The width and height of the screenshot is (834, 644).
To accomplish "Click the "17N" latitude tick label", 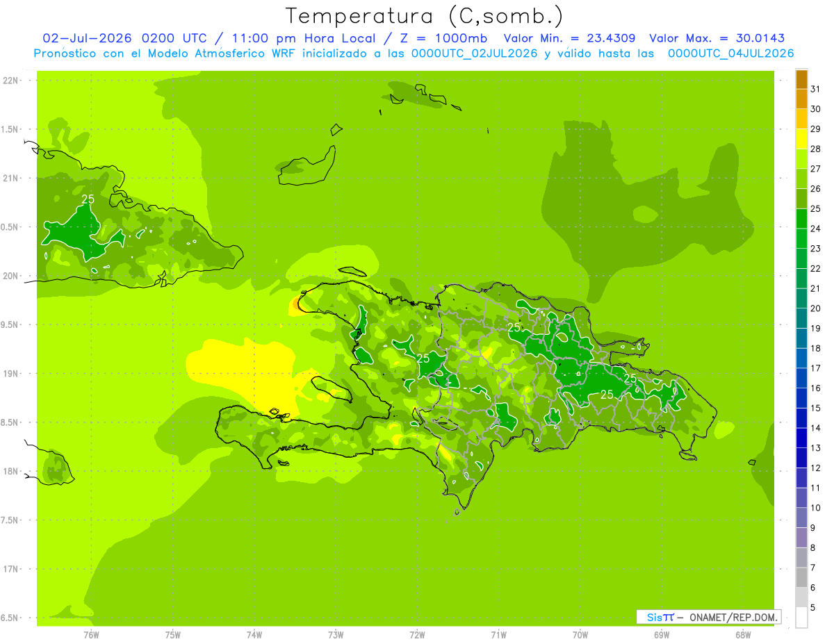I will click(x=10, y=570).
